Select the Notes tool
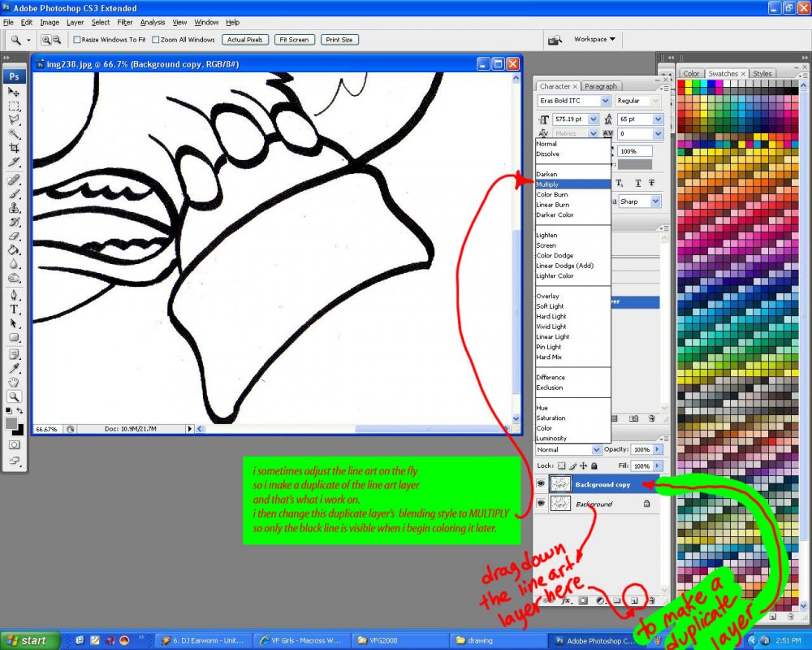This screenshot has width=812, height=650. (x=14, y=354)
